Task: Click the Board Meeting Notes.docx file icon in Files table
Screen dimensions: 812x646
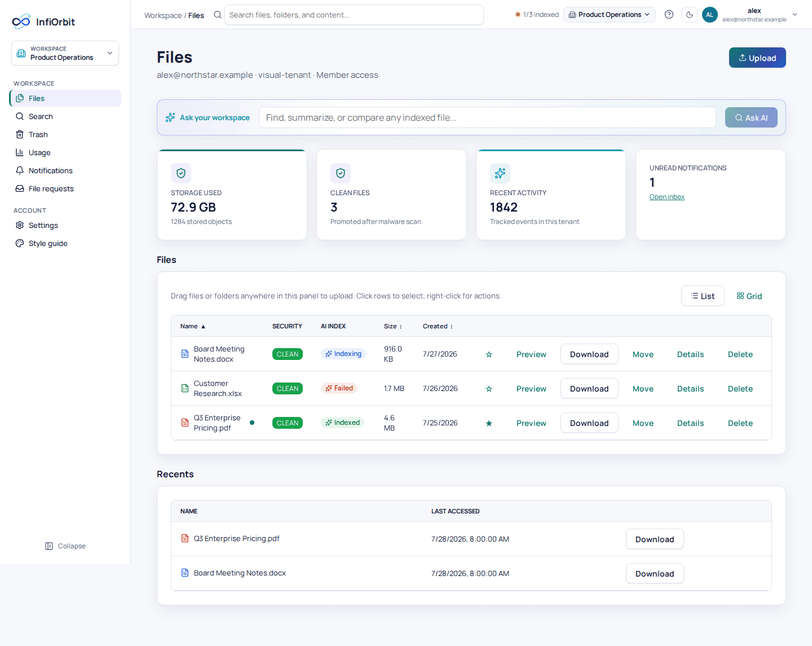Action: (185, 354)
